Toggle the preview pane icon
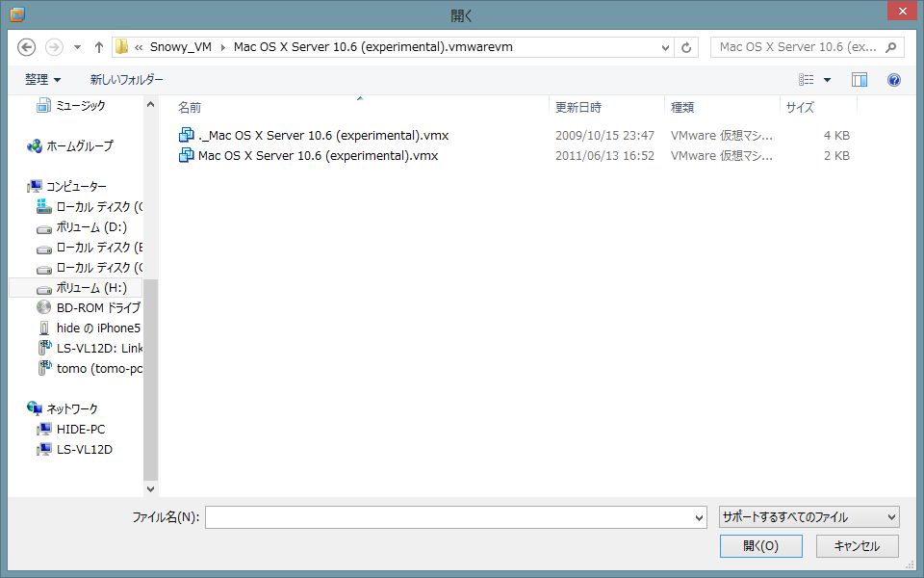This screenshot has width=924, height=578. point(860,79)
